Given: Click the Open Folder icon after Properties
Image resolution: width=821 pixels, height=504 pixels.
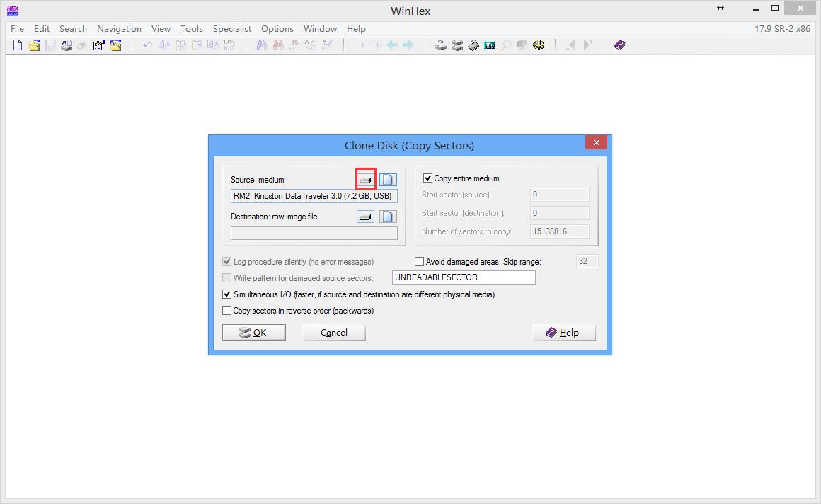Looking at the screenshot, I should click(115, 45).
